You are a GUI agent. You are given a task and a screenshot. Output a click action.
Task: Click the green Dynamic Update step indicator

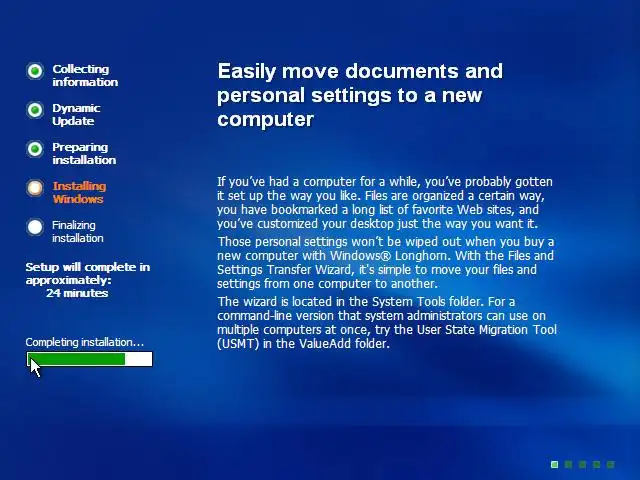click(x=35, y=110)
